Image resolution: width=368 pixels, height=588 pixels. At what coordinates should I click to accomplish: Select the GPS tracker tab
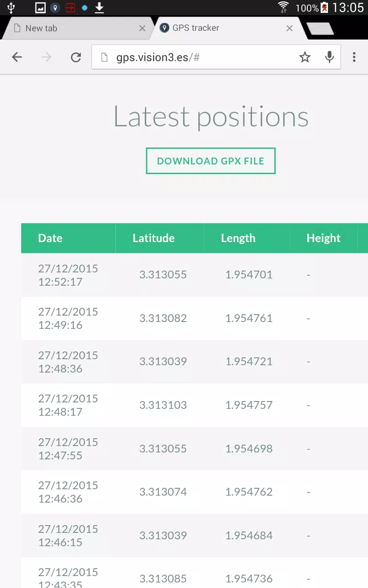point(228,28)
